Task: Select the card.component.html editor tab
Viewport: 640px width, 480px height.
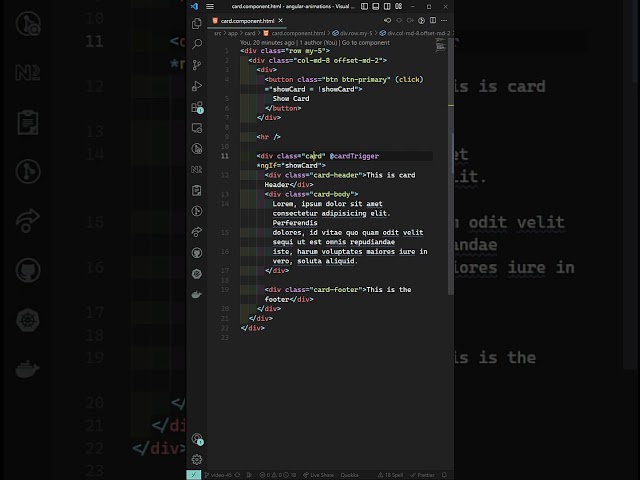Action: click(x=247, y=21)
